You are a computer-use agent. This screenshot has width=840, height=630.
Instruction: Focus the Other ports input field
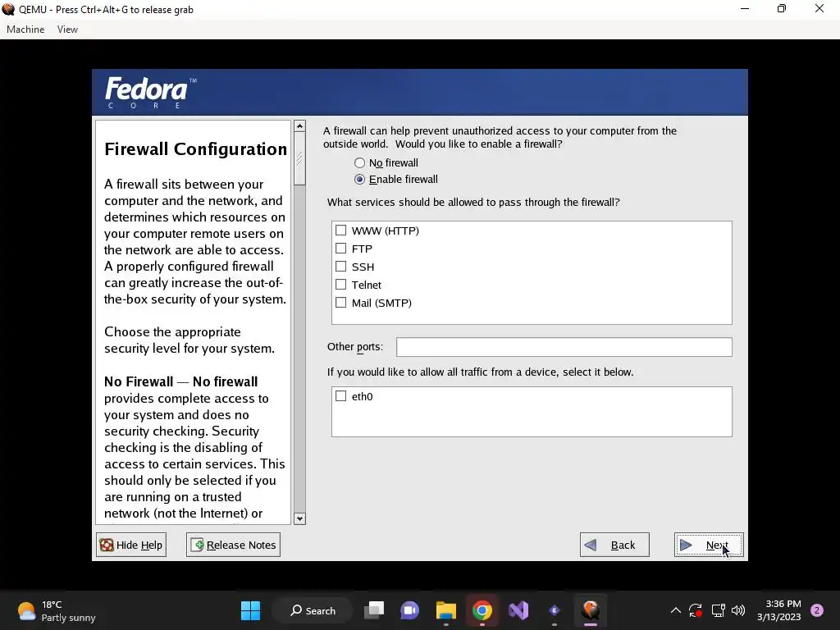[564, 347]
